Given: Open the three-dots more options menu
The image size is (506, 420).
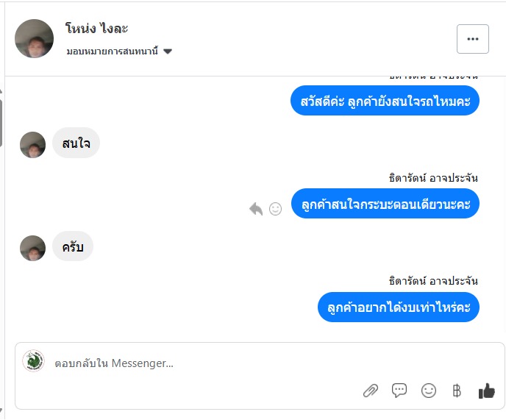Looking at the screenshot, I should coord(472,39).
